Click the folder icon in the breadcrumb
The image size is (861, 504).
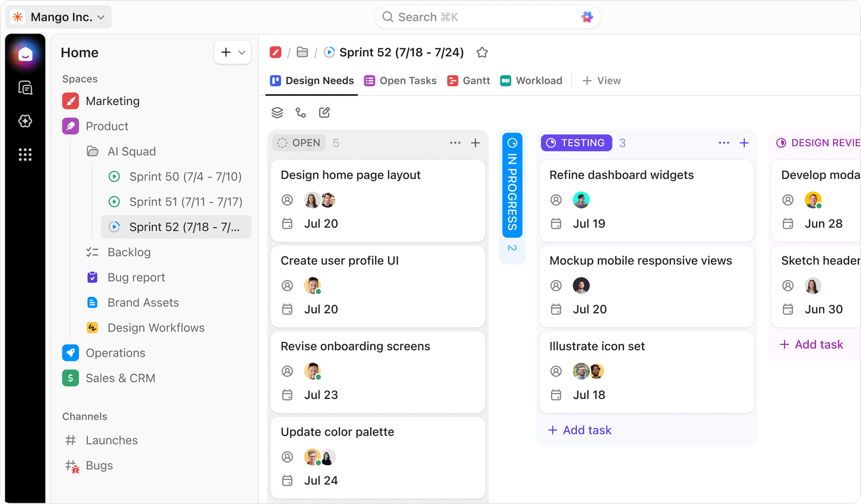pyautogui.click(x=302, y=52)
